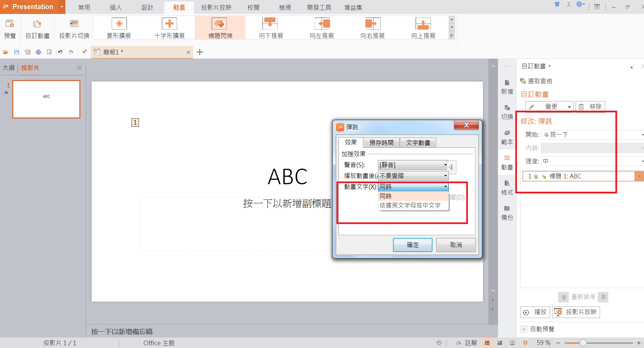Open the 選取窗格 selection pane
Image resolution: width=644 pixels, height=348 pixels.
coord(536,81)
